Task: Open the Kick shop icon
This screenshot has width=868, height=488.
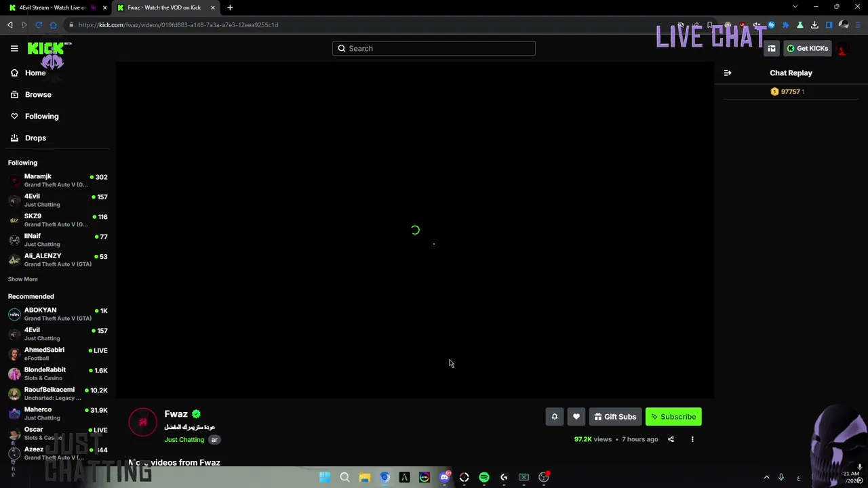Action: 772,49
